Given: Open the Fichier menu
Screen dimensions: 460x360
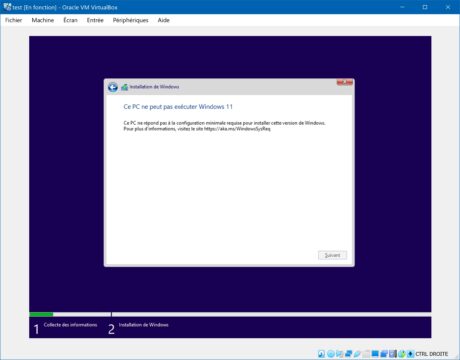Looking at the screenshot, I should point(13,20).
